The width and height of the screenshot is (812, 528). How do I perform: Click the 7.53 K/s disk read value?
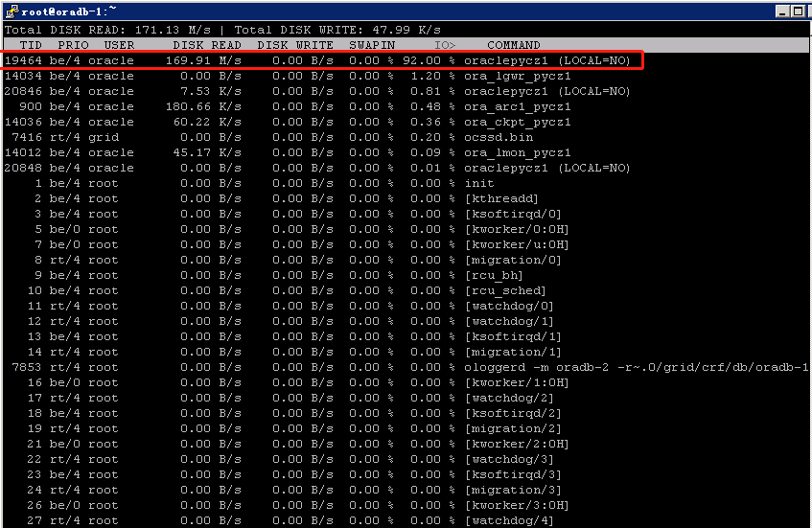point(211,91)
